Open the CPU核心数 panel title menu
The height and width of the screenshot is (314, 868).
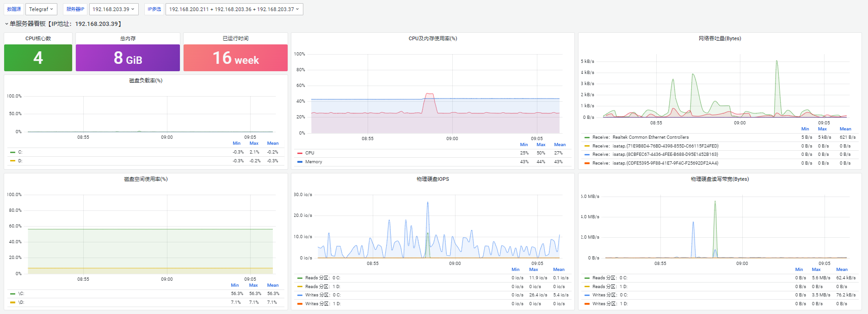point(38,38)
